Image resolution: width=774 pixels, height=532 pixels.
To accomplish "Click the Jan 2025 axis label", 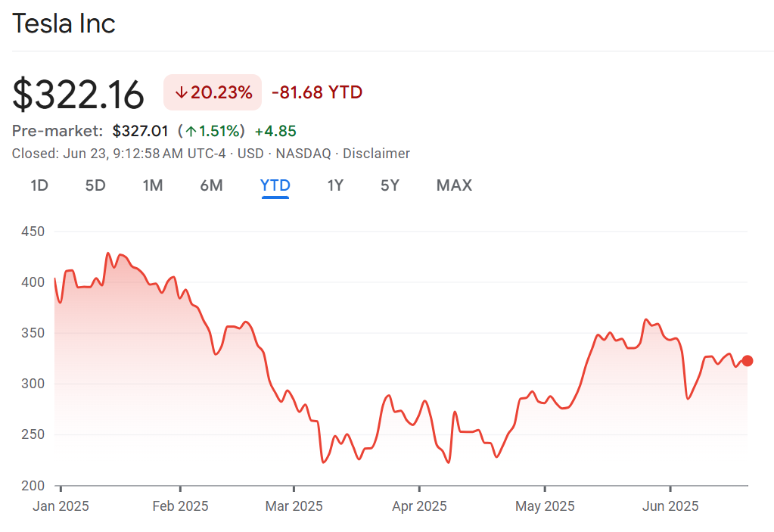I will click(x=61, y=506).
